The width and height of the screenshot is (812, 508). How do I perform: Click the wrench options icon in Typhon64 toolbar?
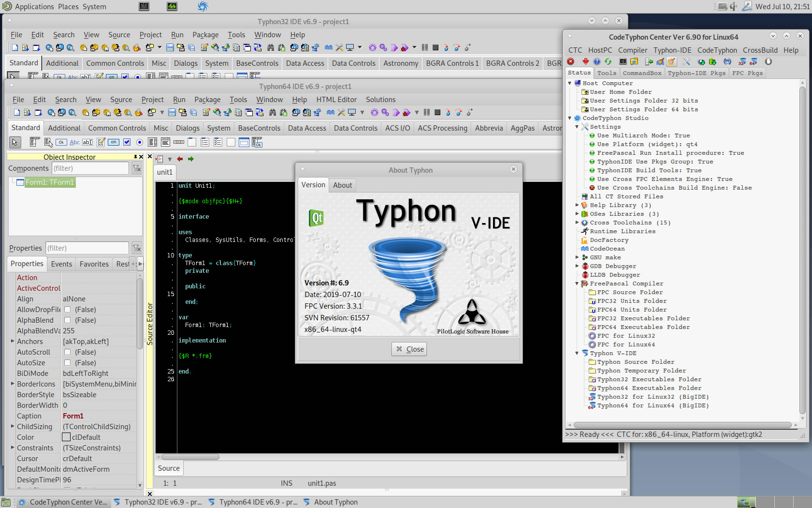[341, 112]
